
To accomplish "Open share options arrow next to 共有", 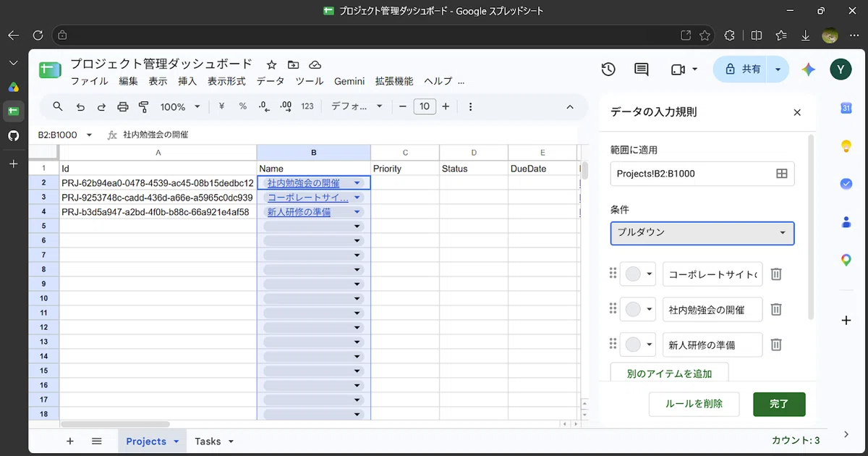I will pos(778,69).
